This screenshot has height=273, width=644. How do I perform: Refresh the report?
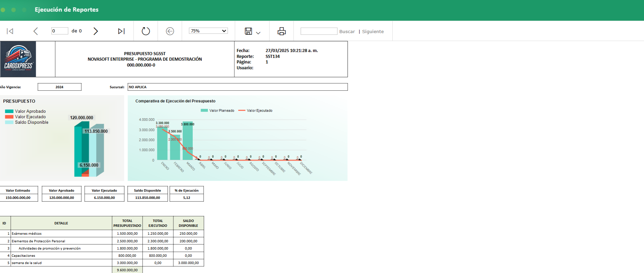point(146,31)
